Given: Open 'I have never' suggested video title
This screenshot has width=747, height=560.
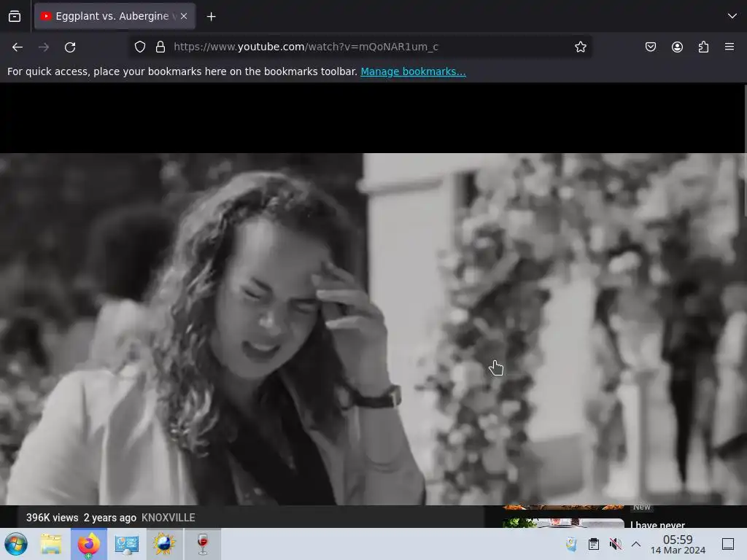Looking at the screenshot, I should click(657, 524).
